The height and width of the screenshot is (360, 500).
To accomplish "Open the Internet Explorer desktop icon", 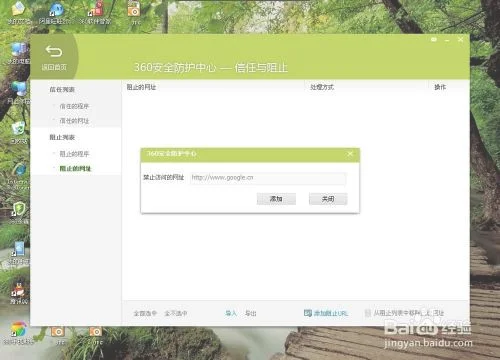I will (20, 170).
